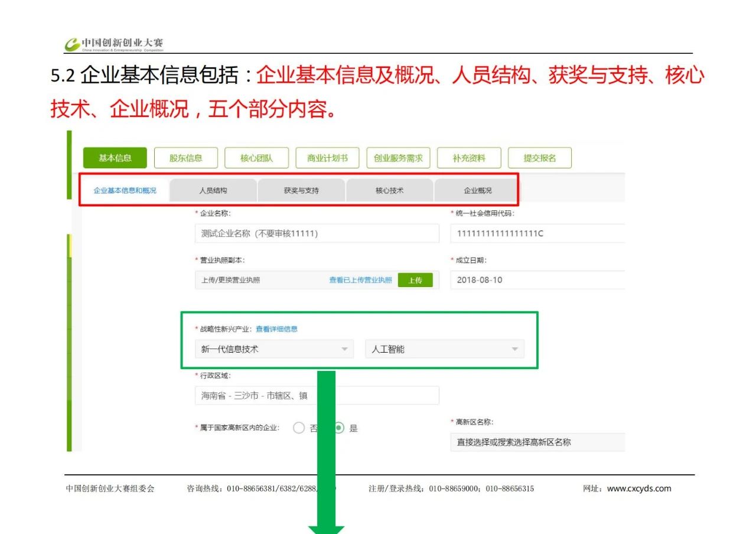The width and height of the screenshot is (756, 534).
Task: Open the 股东信息 tab
Action: point(185,158)
